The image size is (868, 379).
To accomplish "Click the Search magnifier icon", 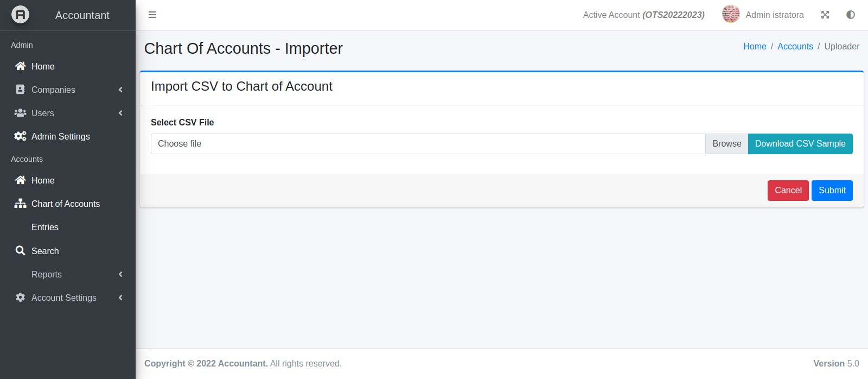I will (x=20, y=251).
